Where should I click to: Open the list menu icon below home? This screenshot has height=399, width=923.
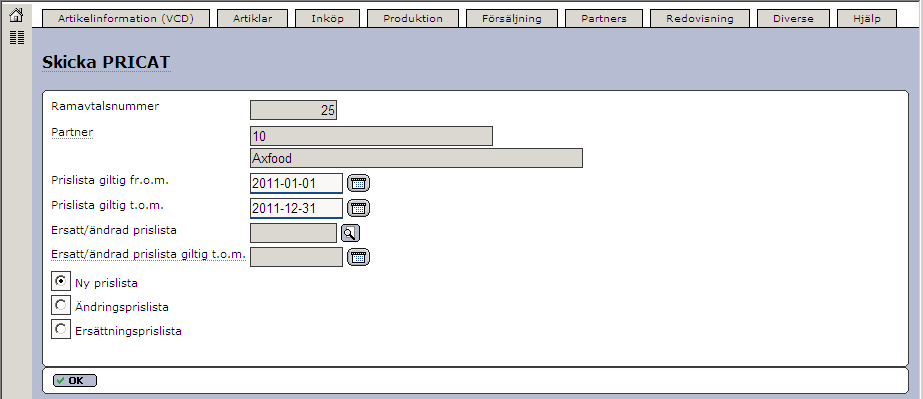[17, 38]
